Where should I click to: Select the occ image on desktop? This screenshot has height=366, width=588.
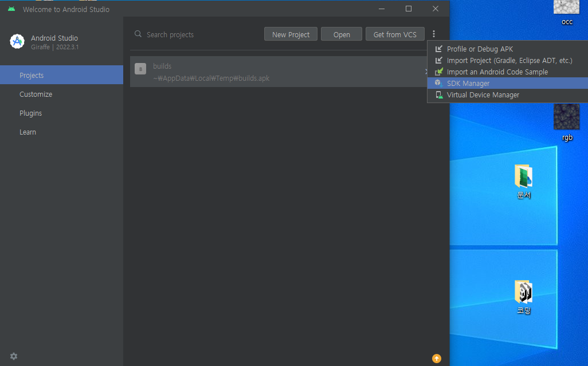[567, 13]
